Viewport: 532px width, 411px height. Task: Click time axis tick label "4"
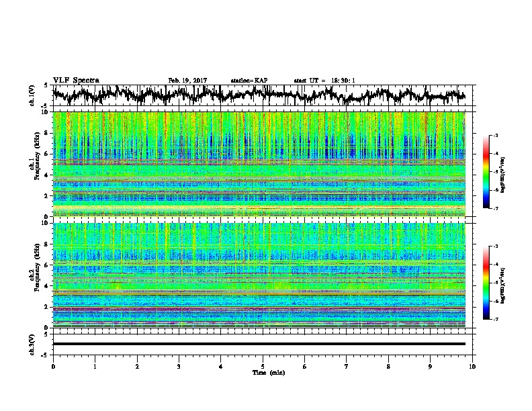tap(221, 367)
